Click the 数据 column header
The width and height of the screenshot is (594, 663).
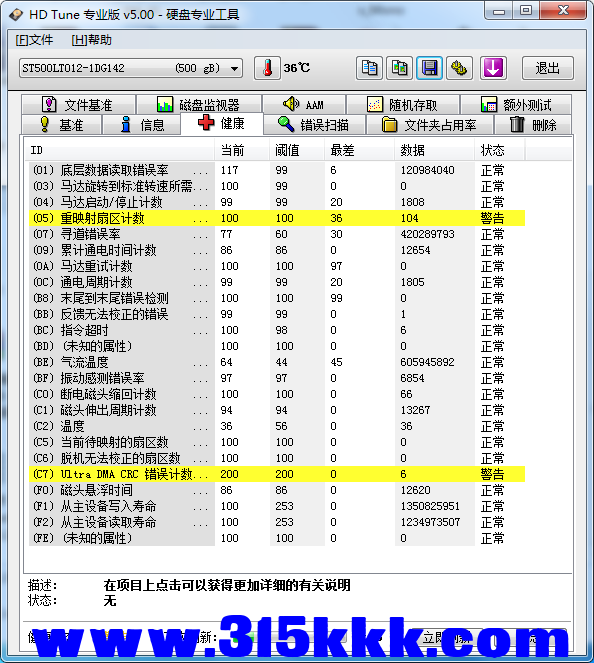click(x=435, y=150)
